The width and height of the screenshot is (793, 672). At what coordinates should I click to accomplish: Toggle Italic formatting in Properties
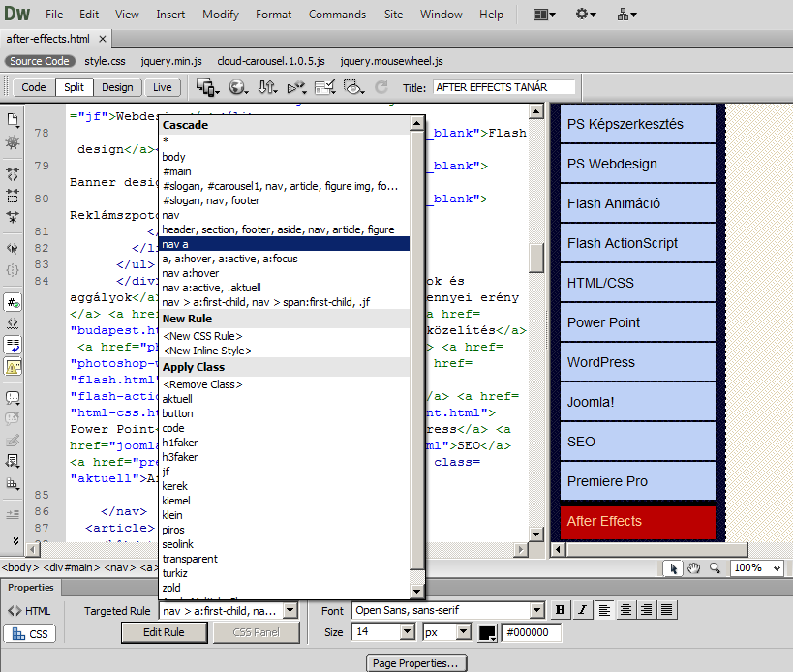pos(582,610)
